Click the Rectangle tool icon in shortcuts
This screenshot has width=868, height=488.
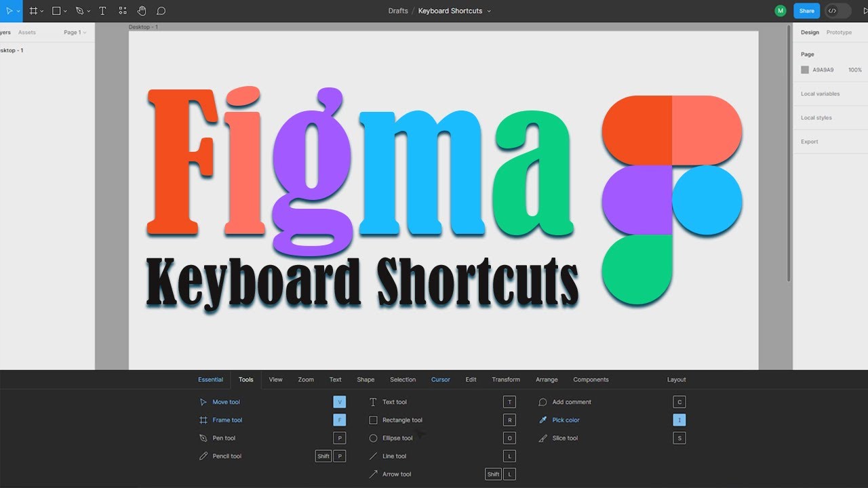tap(373, 420)
